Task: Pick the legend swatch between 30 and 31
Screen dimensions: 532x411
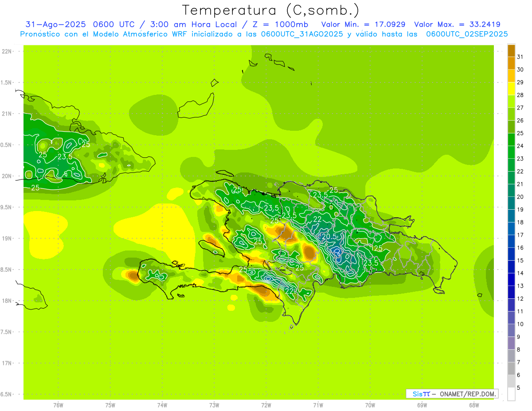Action: pyautogui.click(x=512, y=63)
